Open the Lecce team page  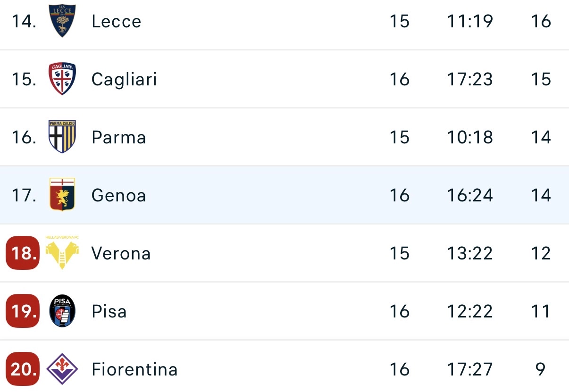click(x=116, y=22)
